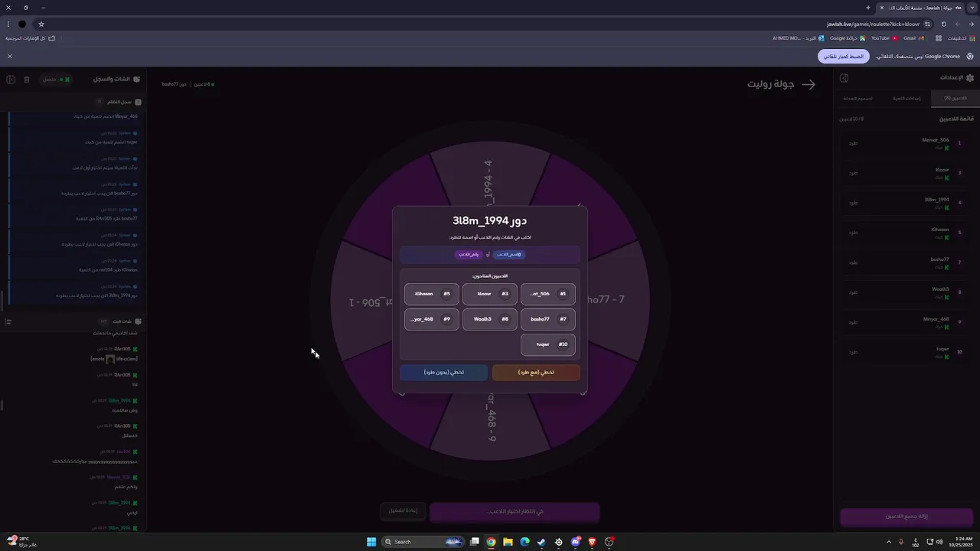Image resolution: width=980 pixels, height=551 pixels.
Task: Open Gmail bookmark in bookmarks bar
Action: [x=913, y=38]
